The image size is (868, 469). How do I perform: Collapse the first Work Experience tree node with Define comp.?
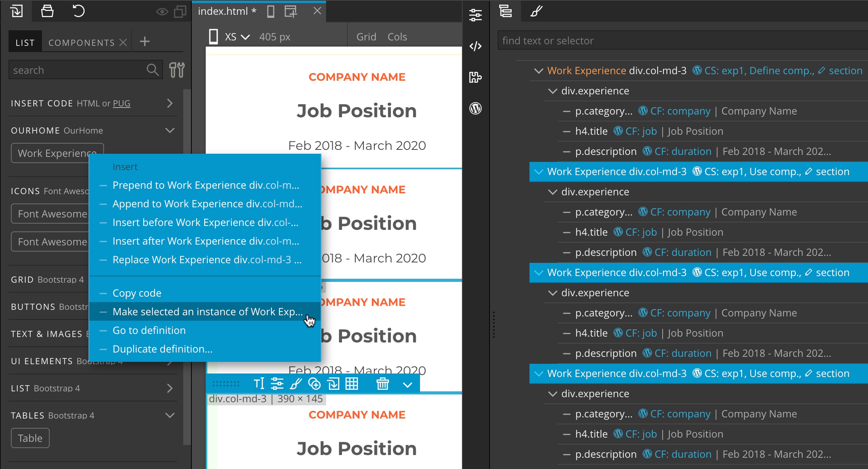[538, 71]
